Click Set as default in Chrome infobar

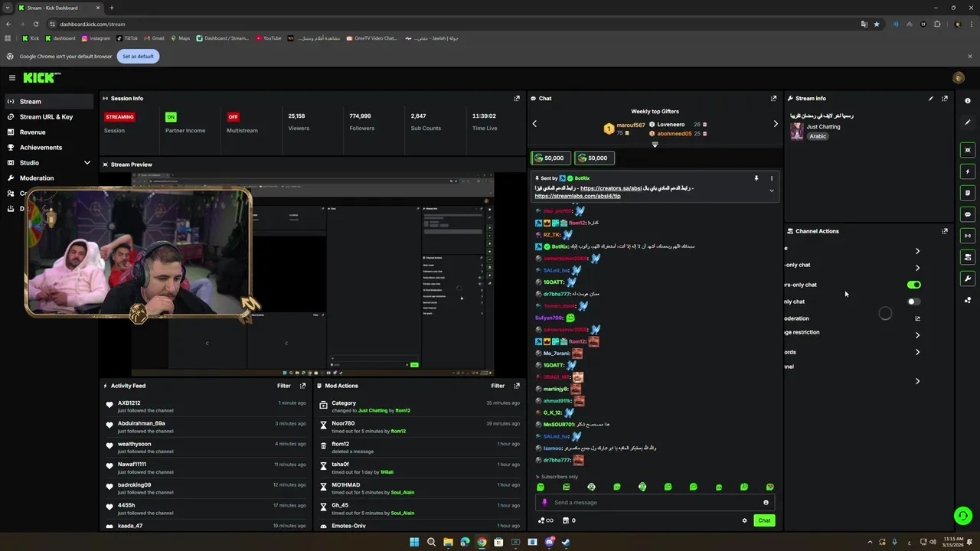pos(138,56)
